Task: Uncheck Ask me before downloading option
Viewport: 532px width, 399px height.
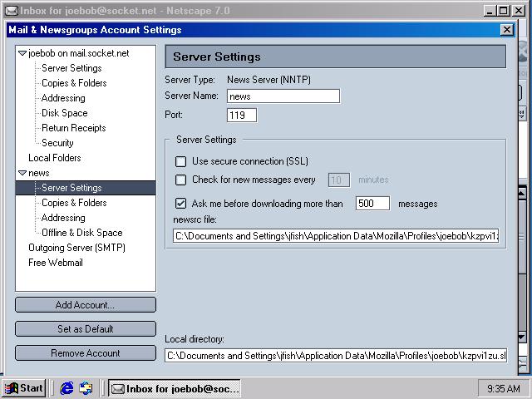Action: 181,203
